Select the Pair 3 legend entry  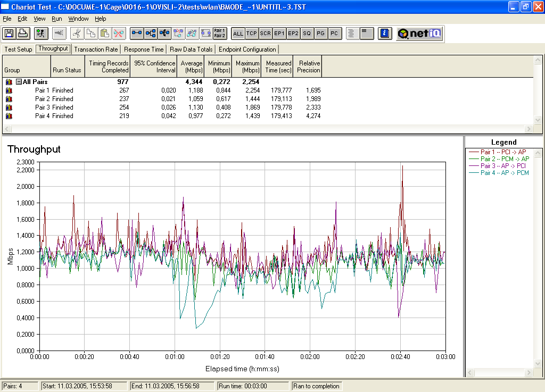click(504, 166)
